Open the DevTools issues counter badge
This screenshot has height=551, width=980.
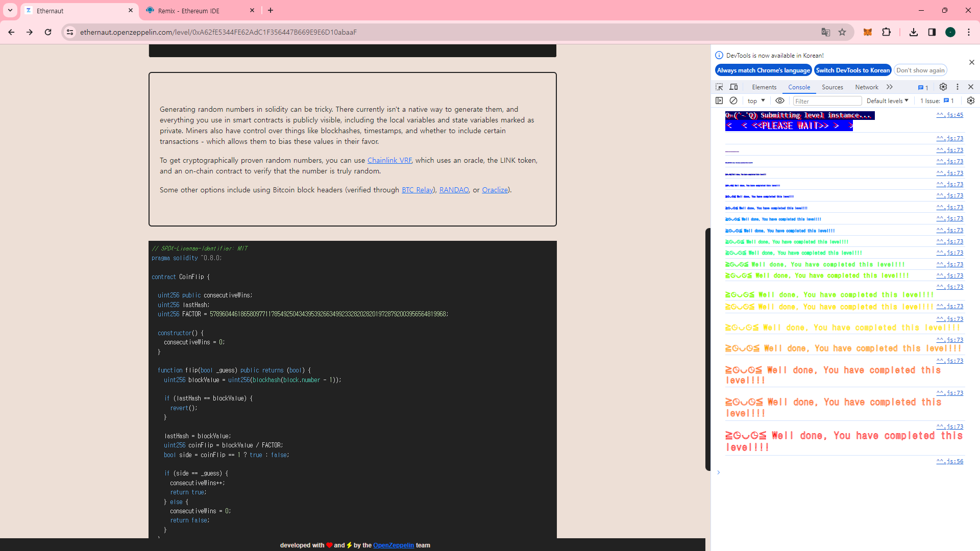click(x=923, y=87)
